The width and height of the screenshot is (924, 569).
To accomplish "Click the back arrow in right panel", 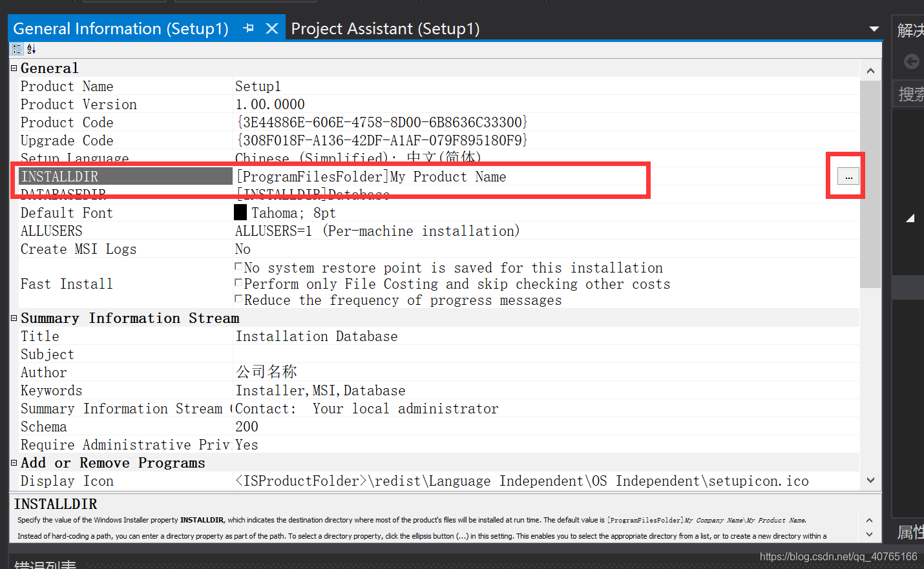I will 912,61.
